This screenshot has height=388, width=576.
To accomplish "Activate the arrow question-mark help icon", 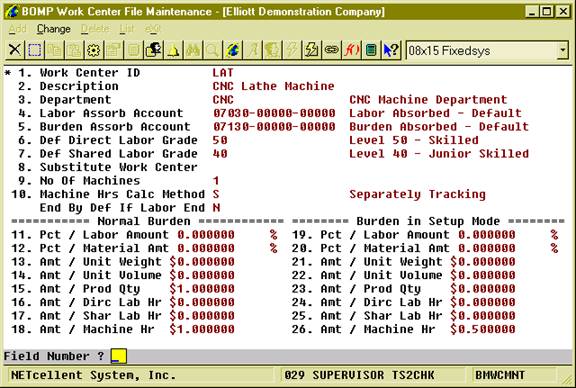I will click(391, 50).
